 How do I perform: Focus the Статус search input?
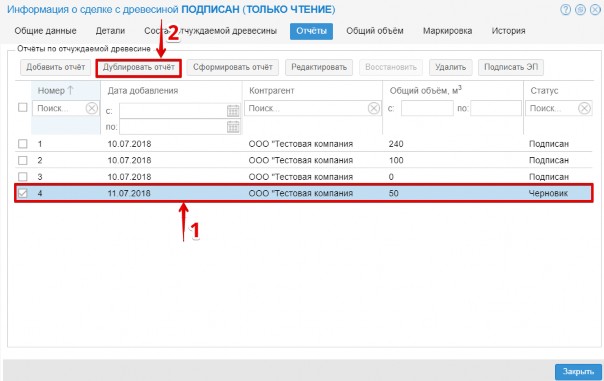[552, 108]
